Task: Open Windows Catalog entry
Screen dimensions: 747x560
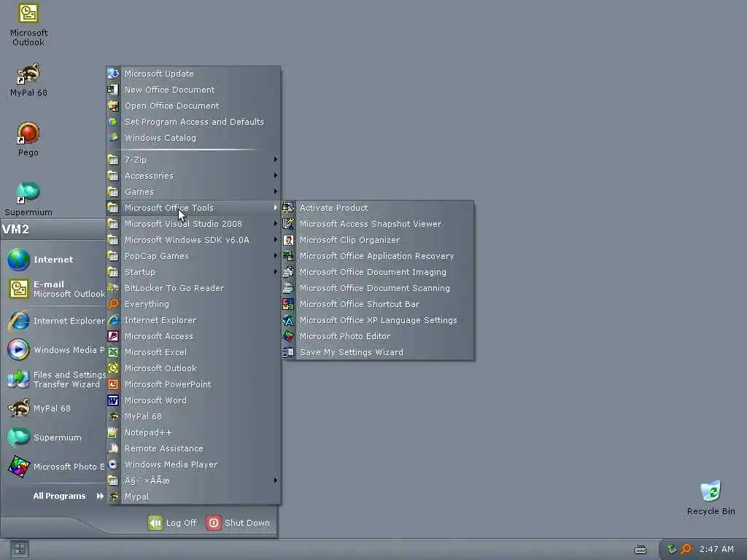Action: [x=193, y=138]
